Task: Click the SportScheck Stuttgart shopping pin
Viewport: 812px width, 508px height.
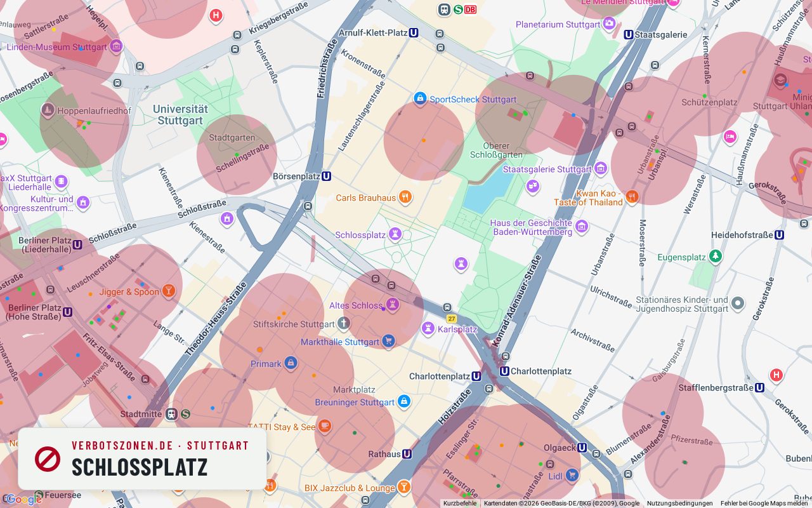Action: (420, 99)
